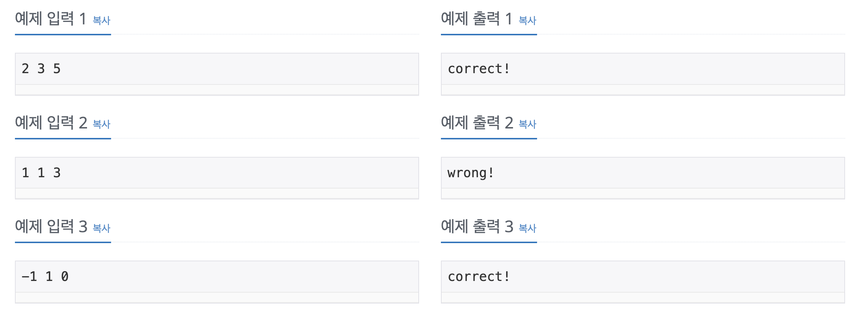Click the "wrong!" output text
Viewport: 868px width, 321px height.
pos(470,173)
